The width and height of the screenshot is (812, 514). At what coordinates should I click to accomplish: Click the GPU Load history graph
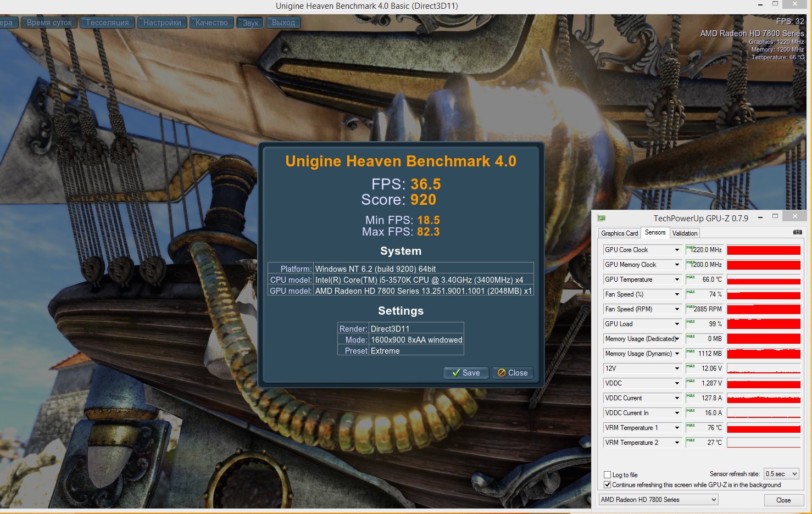[764, 324]
